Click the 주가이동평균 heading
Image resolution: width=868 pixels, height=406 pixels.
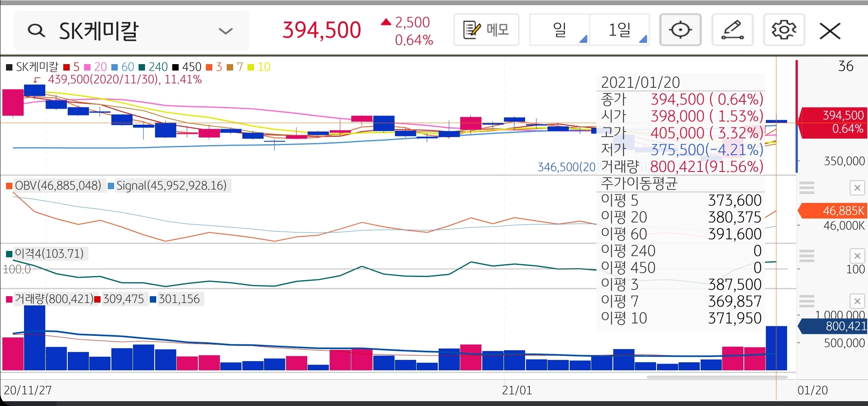(x=639, y=184)
